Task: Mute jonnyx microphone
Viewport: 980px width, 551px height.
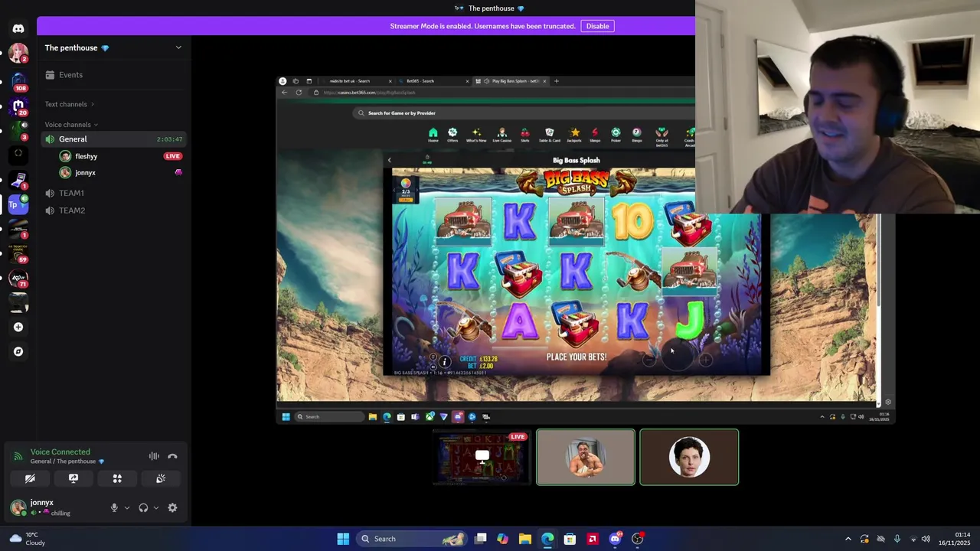Action: click(114, 507)
